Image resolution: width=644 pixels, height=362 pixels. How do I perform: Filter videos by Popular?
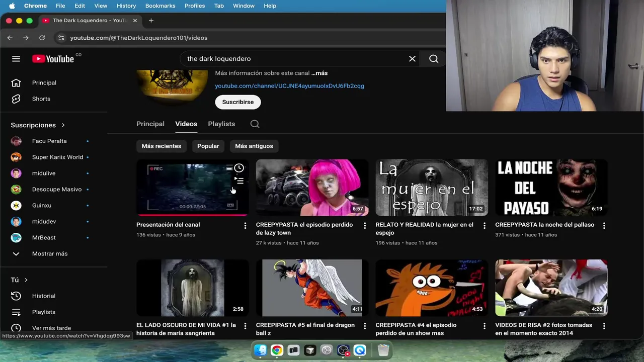pyautogui.click(x=208, y=146)
